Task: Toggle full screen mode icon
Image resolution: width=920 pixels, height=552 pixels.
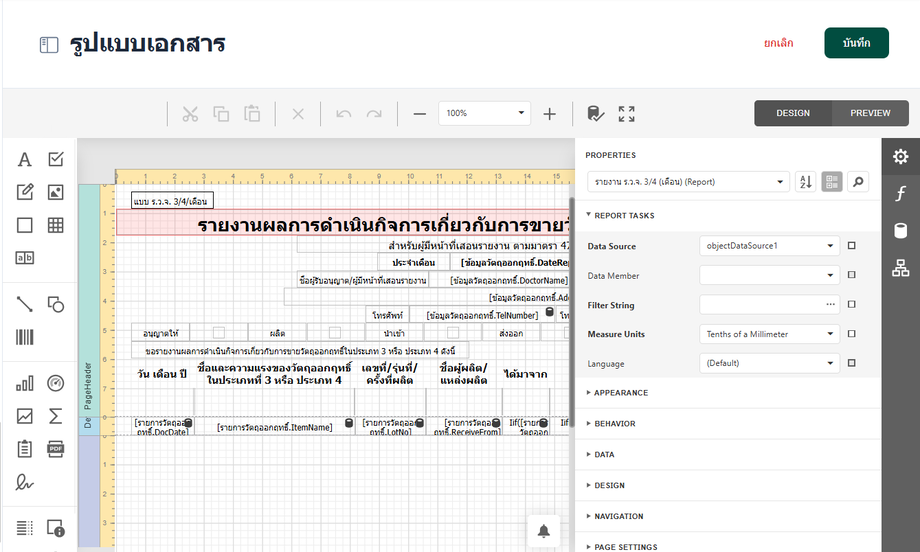Action: tap(627, 114)
